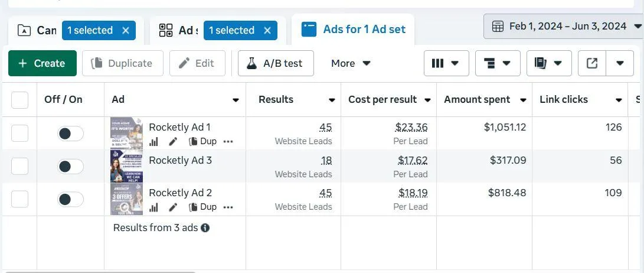Expand the breakdown dropdown
This screenshot has width=644, height=273.
click(497, 63)
